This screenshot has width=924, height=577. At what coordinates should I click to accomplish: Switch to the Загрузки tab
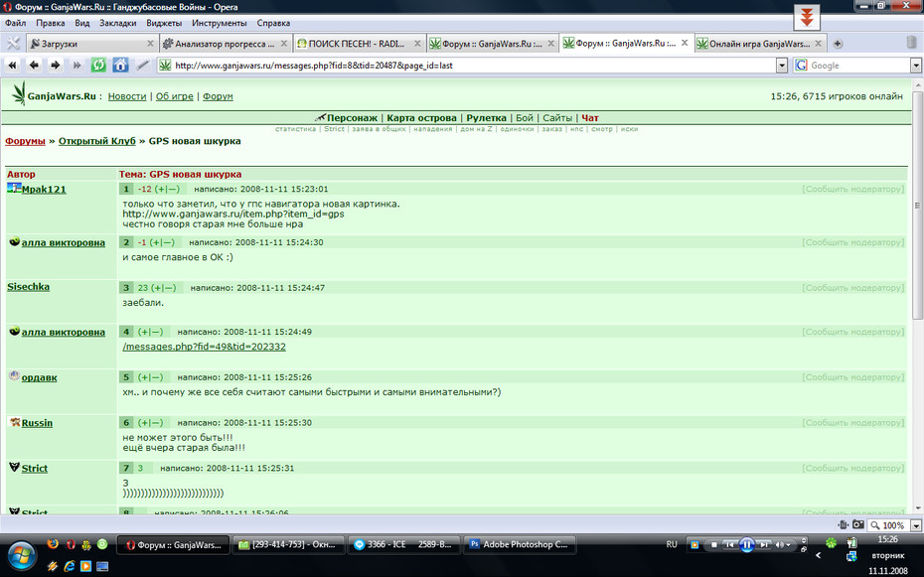coord(91,44)
